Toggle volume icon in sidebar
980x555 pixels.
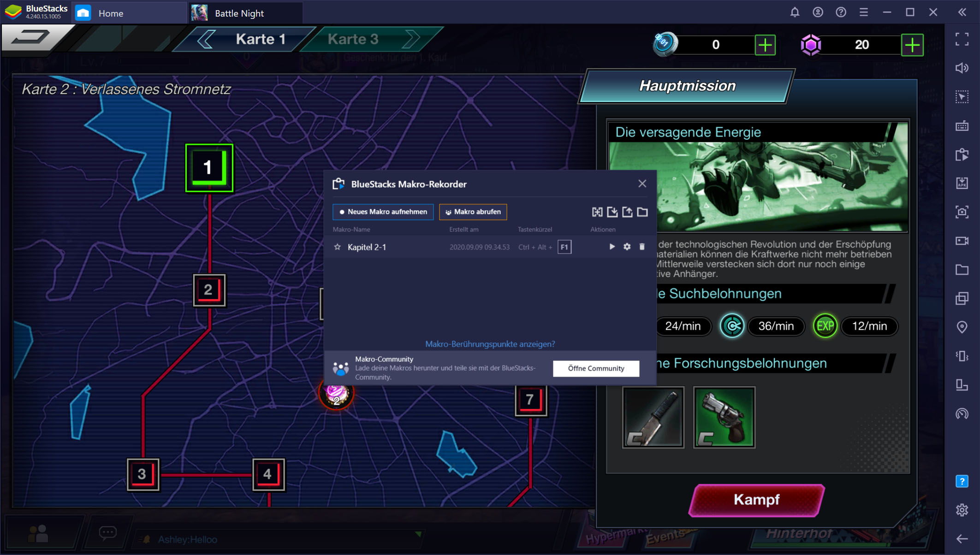click(962, 68)
